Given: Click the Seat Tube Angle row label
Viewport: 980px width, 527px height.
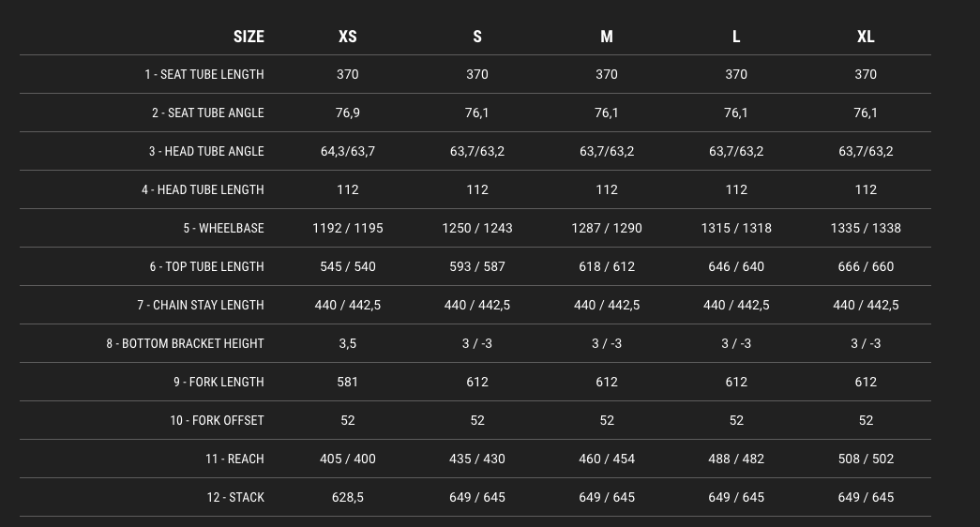Looking at the screenshot, I should [x=208, y=113].
